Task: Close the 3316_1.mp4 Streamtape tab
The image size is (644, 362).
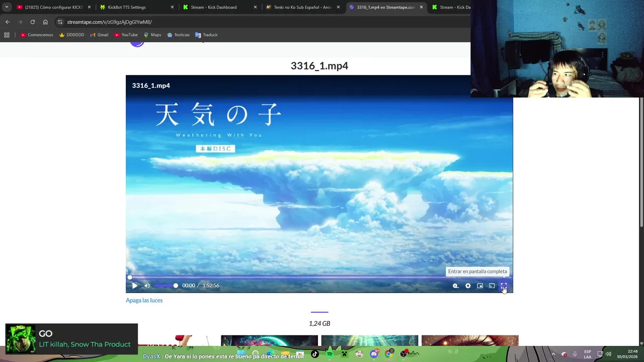Action: [421, 7]
